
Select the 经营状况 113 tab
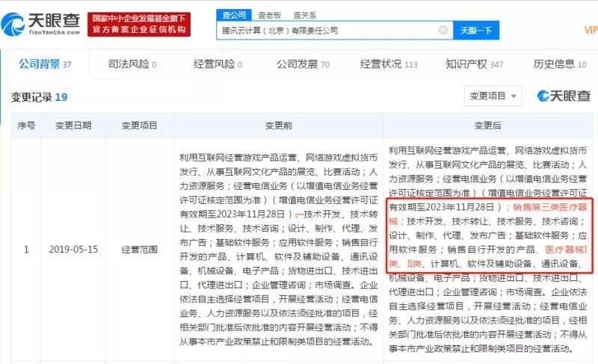(x=389, y=64)
